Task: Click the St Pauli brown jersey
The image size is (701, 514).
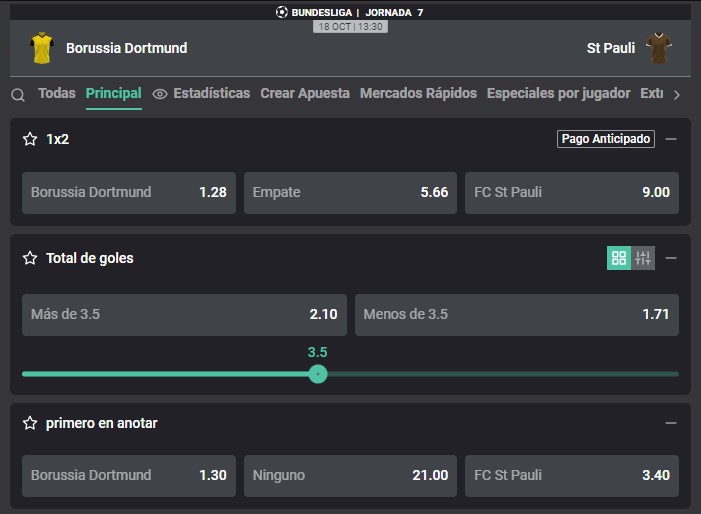Action: point(659,48)
